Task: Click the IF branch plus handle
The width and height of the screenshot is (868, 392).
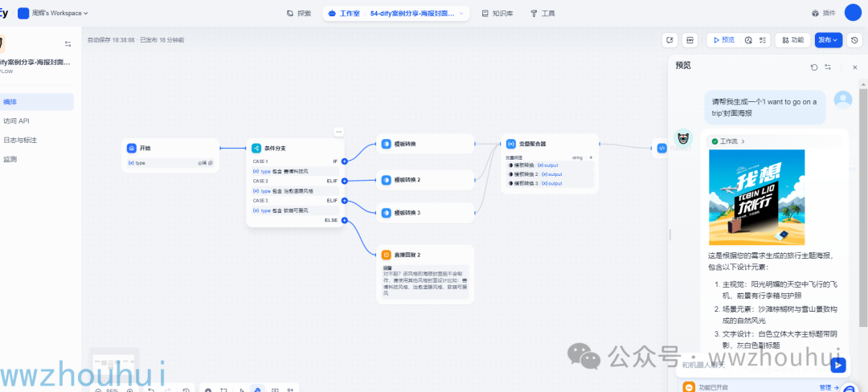Action: (x=344, y=161)
